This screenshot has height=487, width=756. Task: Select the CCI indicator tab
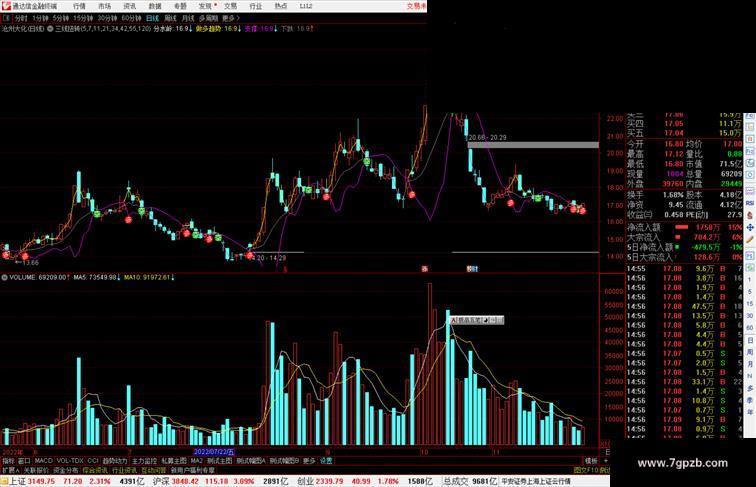(93, 460)
